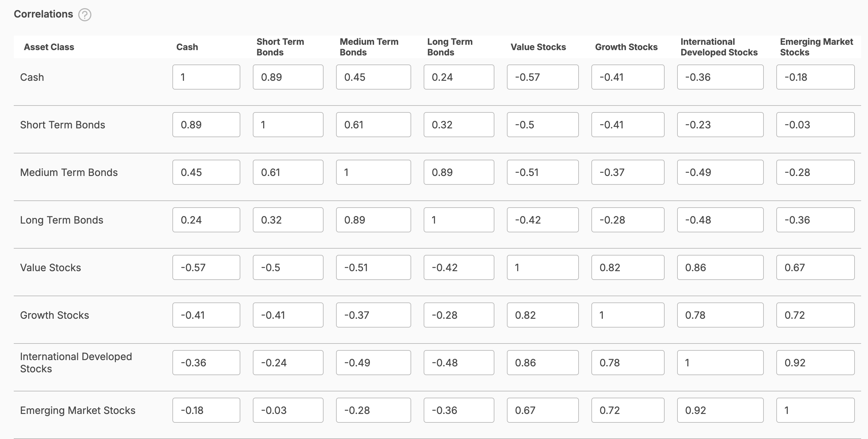Edit Long Term Bonds row Value Stocks field
Screen dimensions: 868x439
(543, 220)
